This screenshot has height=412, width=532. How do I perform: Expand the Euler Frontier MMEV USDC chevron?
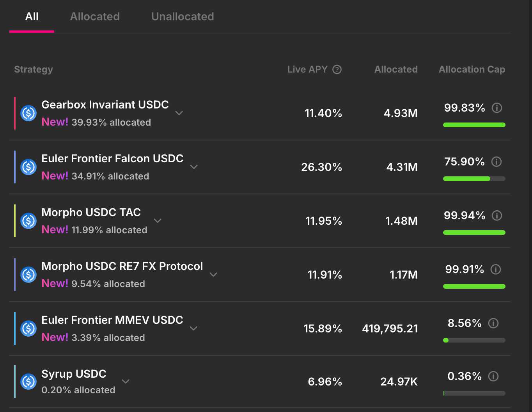point(193,329)
